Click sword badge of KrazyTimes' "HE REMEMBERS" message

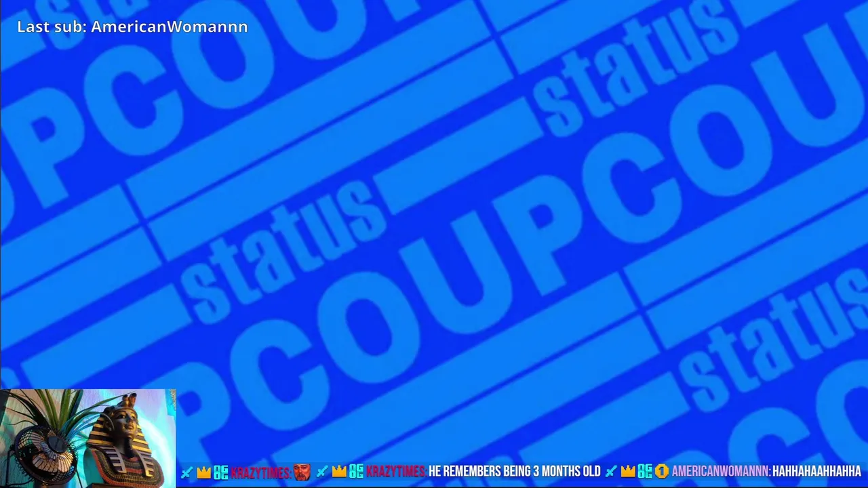tap(322, 471)
